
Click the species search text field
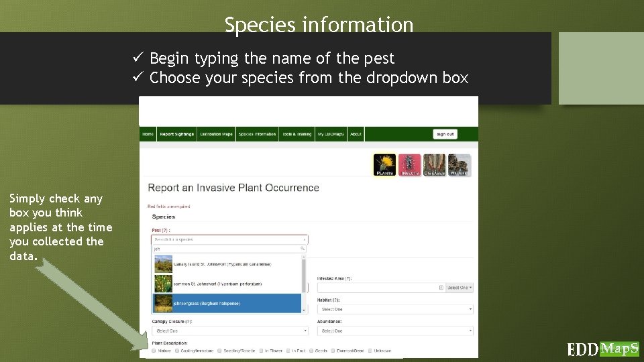click(x=229, y=249)
